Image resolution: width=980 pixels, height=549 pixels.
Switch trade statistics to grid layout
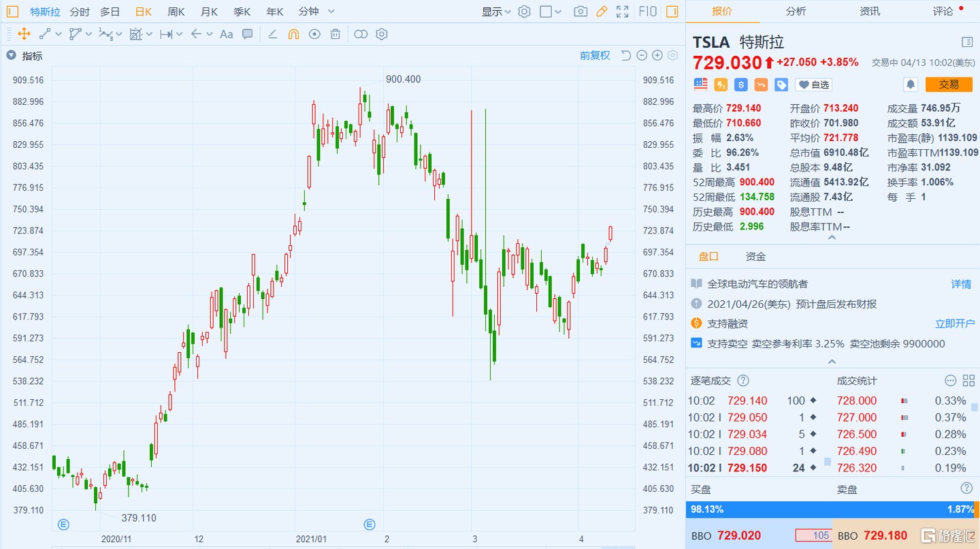(968, 381)
